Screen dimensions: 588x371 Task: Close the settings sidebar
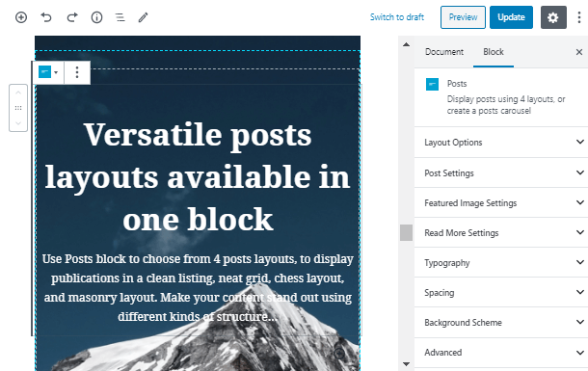click(579, 52)
